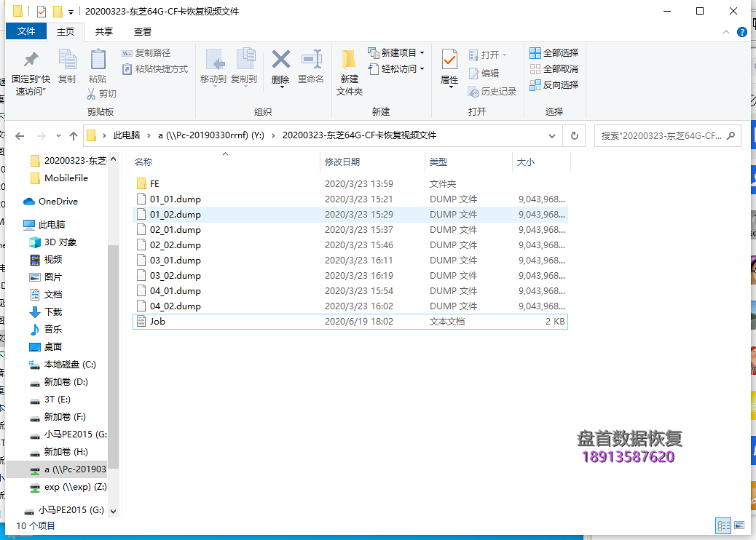Click Invert selection
This screenshot has width=756, height=540.
click(x=554, y=84)
